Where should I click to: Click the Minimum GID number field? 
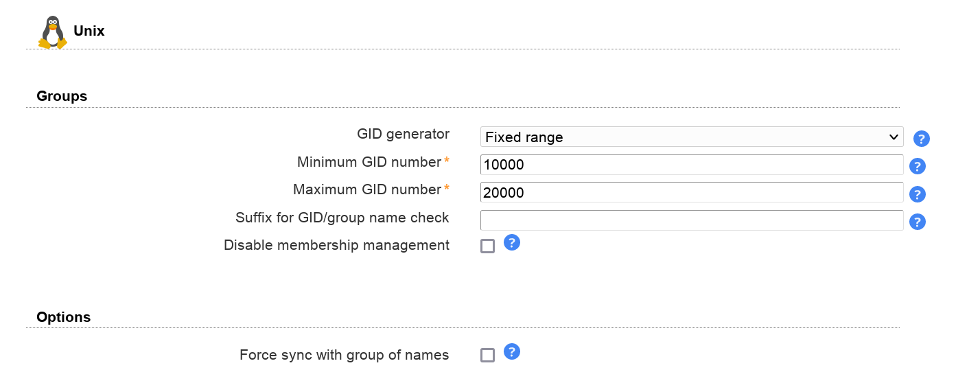coord(691,165)
